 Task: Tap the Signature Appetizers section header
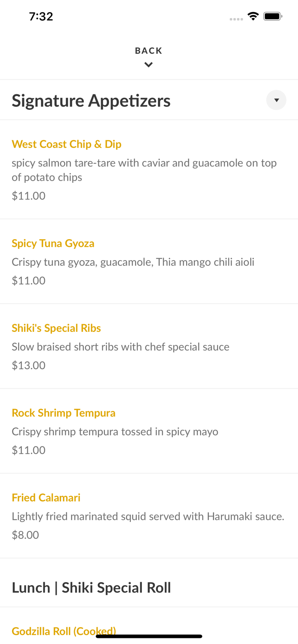(x=91, y=100)
